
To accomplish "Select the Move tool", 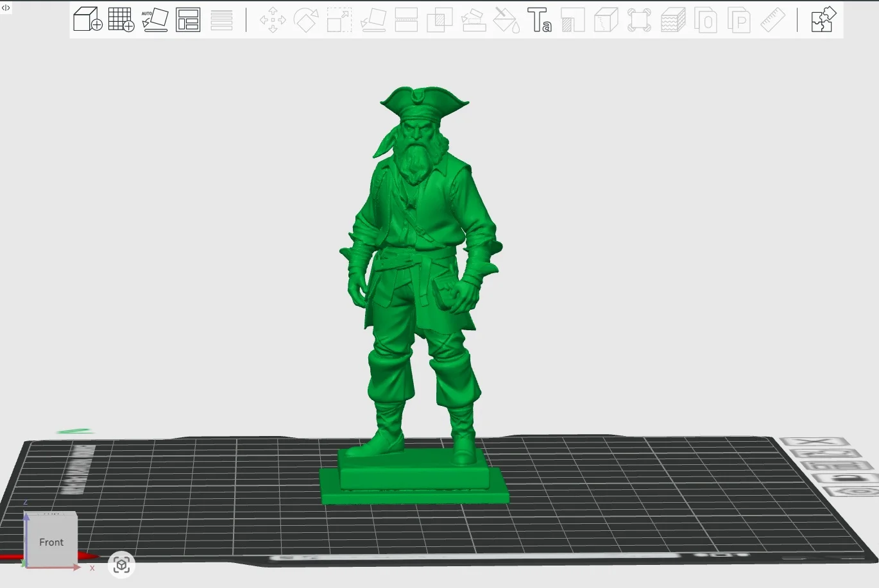I will point(273,20).
